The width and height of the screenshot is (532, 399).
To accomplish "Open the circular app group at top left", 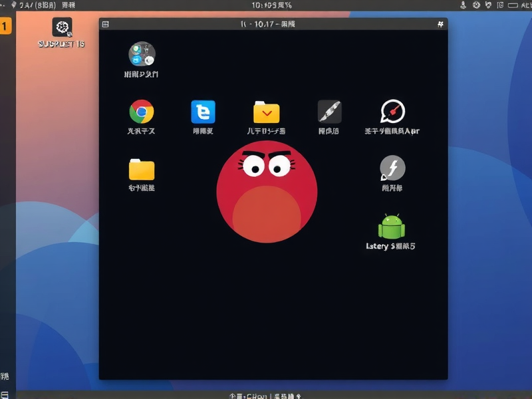I will pyautogui.click(x=142, y=55).
